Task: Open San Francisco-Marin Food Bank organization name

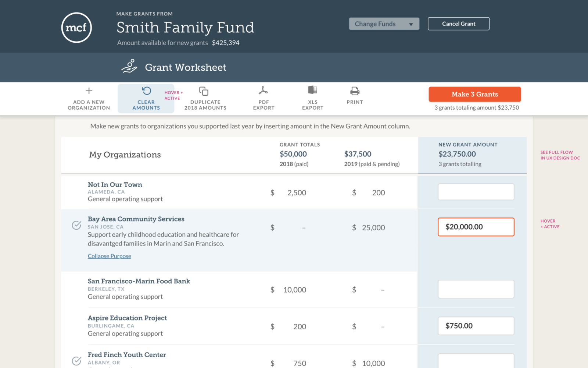Action: click(x=139, y=281)
